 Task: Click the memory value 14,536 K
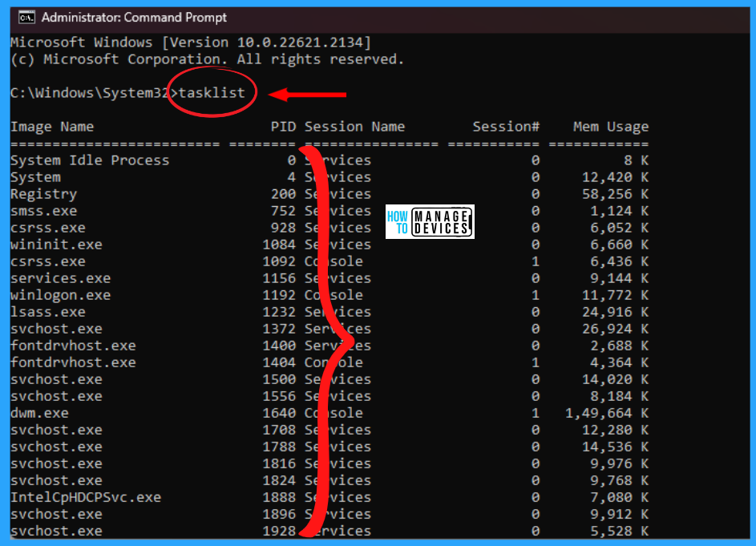[x=615, y=447]
